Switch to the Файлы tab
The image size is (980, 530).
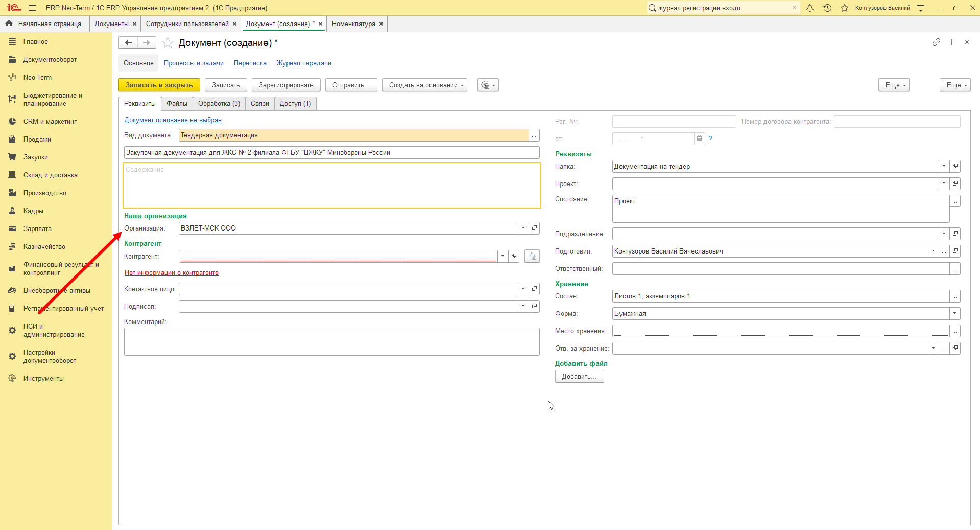pyautogui.click(x=177, y=104)
